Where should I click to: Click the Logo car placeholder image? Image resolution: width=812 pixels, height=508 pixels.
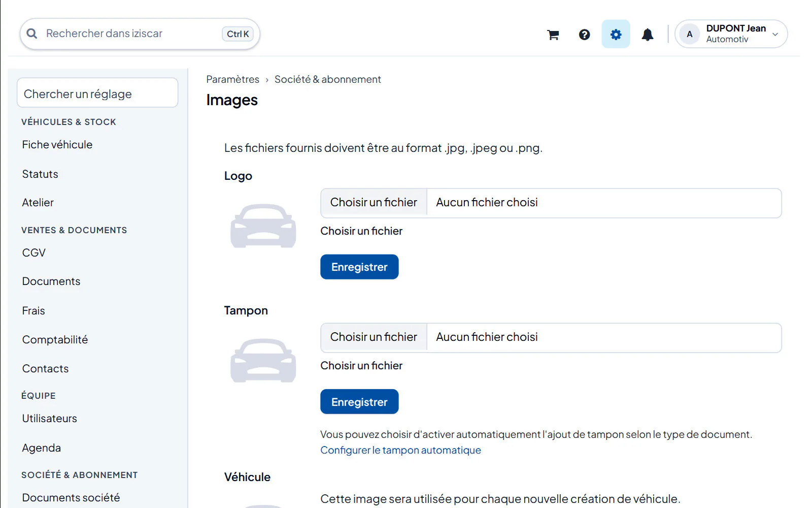point(263,226)
